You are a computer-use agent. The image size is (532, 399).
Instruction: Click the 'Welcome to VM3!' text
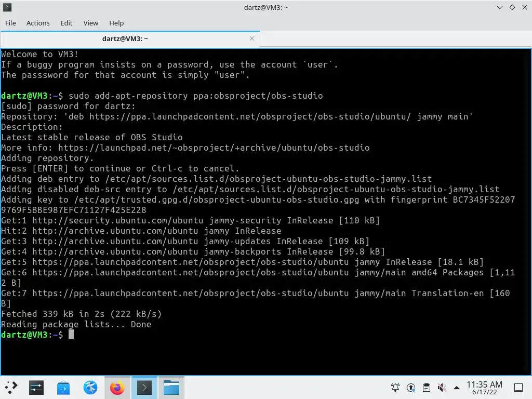click(x=39, y=54)
